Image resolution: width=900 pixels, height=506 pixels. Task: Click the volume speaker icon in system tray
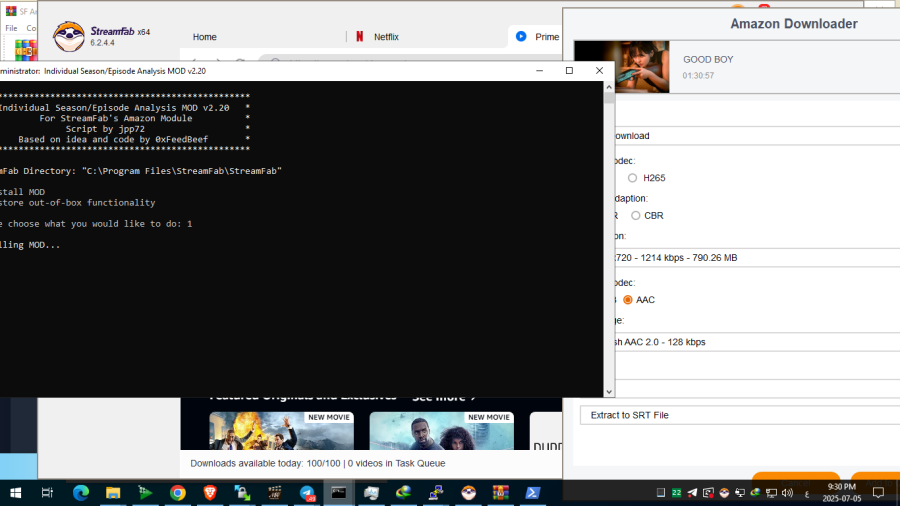pos(787,493)
